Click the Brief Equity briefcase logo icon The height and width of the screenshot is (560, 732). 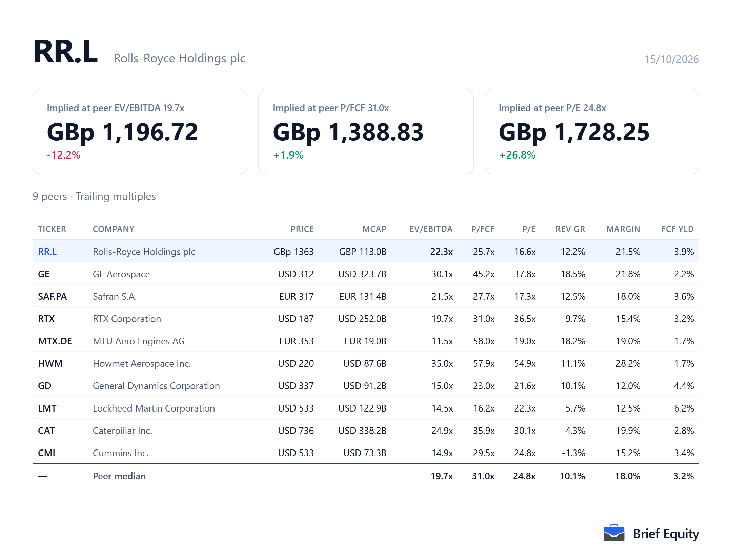coord(614,533)
